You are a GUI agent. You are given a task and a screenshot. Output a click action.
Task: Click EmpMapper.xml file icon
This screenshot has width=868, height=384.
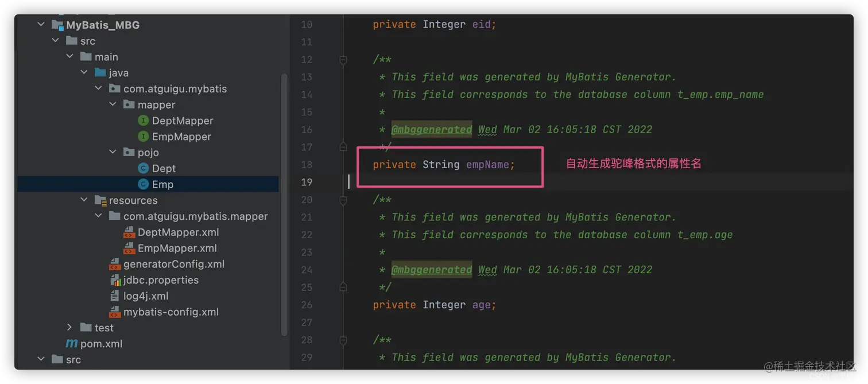pos(129,249)
